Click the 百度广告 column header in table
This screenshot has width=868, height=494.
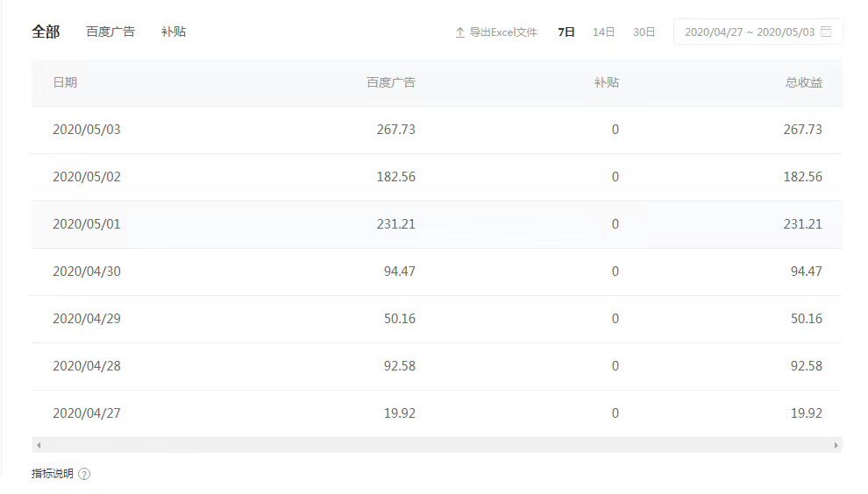pos(391,82)
